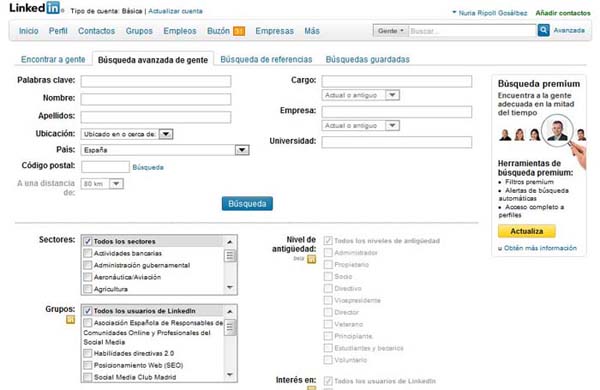Switch to Búsqueda de referencias tab
The width and height of the screenshot is (600, 390).
click(x=266, y=59)
